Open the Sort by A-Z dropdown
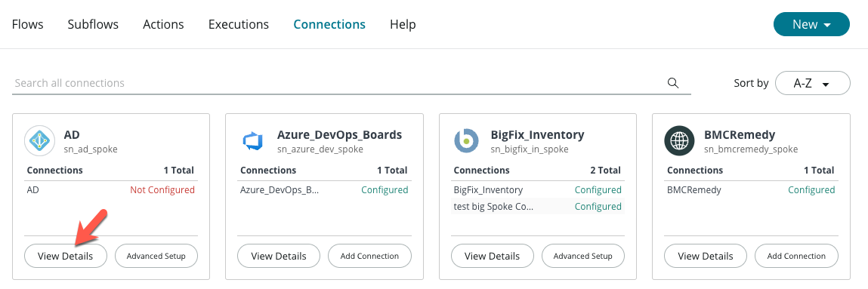The width and height of the screenshot is (868, 289). [x=813, y=83]
